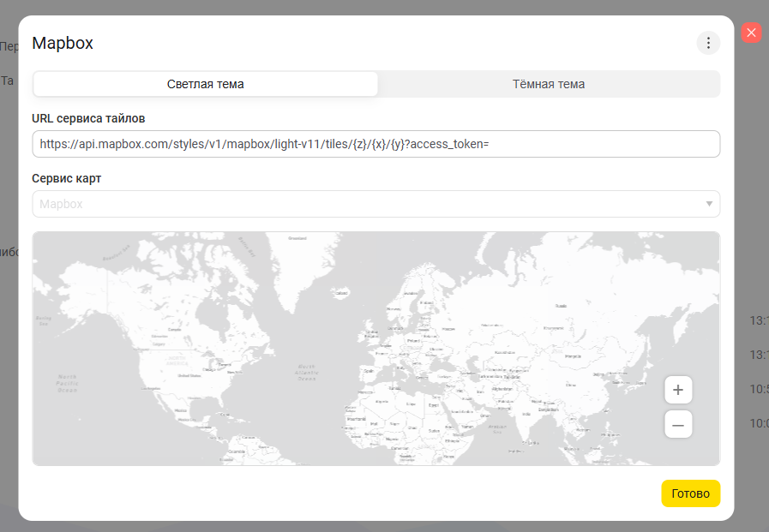This screenshot has height=532, width=769.
Task: Click the URL сервиса тайлов input field
Action: 376,144
